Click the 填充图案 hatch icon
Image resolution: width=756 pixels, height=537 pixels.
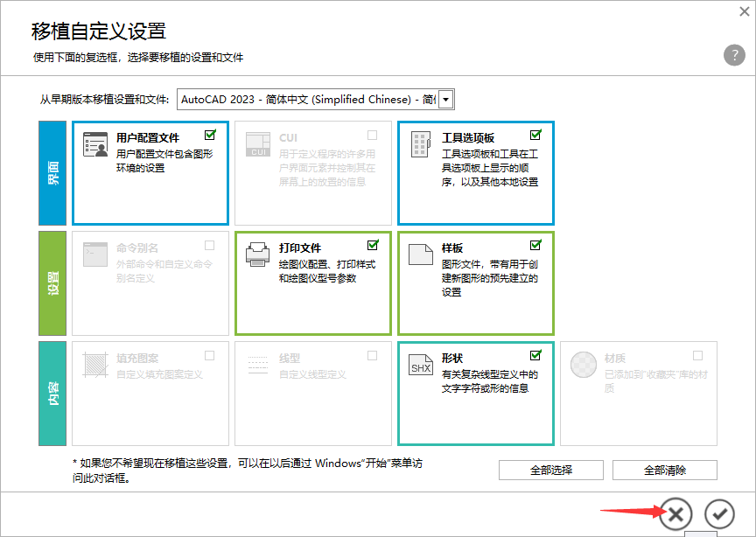pos(95,365)
